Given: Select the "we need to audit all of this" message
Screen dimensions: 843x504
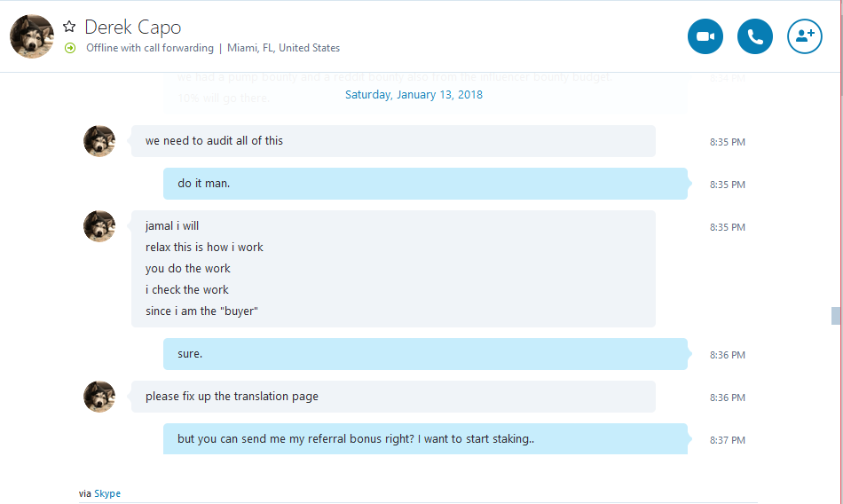Looking at the screenshot, I should point(393,141).
